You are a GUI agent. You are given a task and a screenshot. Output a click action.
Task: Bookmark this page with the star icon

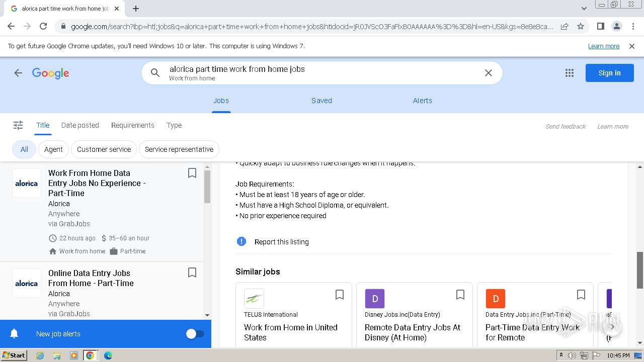[x=581, y=26]
